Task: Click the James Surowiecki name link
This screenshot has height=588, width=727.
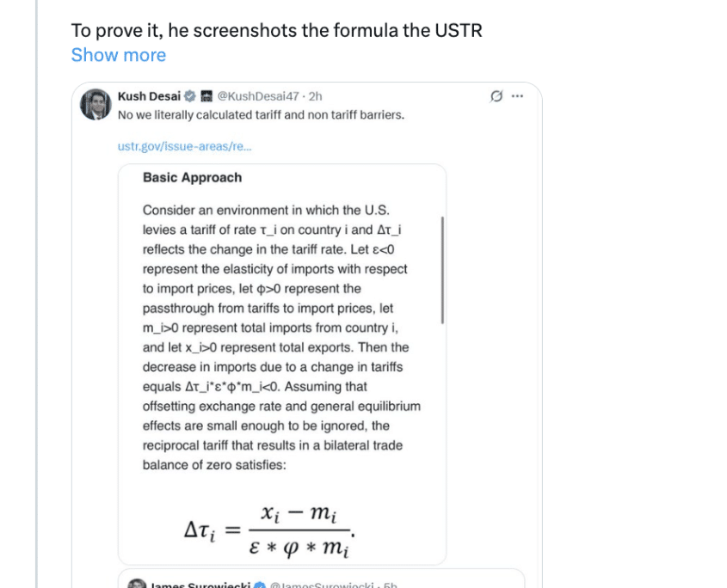Action: [x=200, y=585]
